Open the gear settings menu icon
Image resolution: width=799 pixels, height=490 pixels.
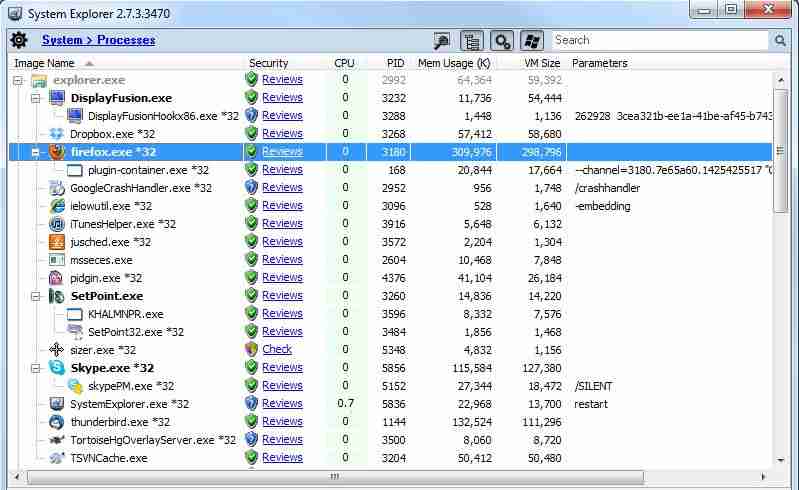[19, 40]
